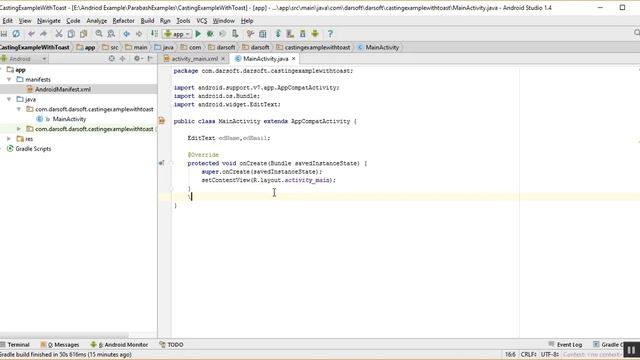Open the TODO tool window
This screenshot has height=360, width=640.
(x=171, y=344)
